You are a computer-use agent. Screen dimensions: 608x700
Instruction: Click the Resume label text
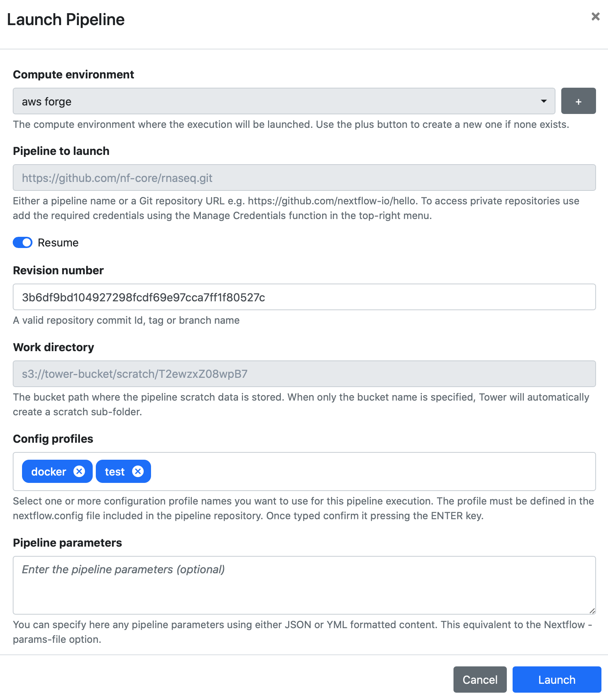58,243
